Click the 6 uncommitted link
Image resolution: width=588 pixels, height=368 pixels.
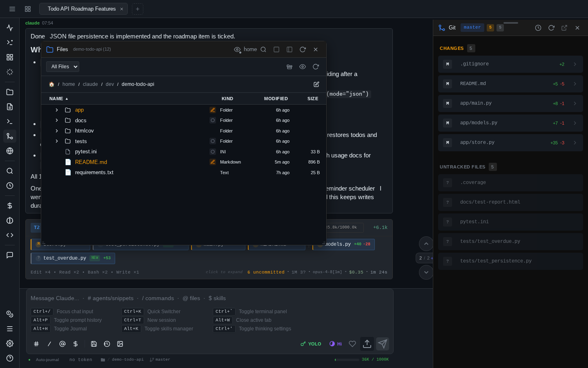point(266,272)
